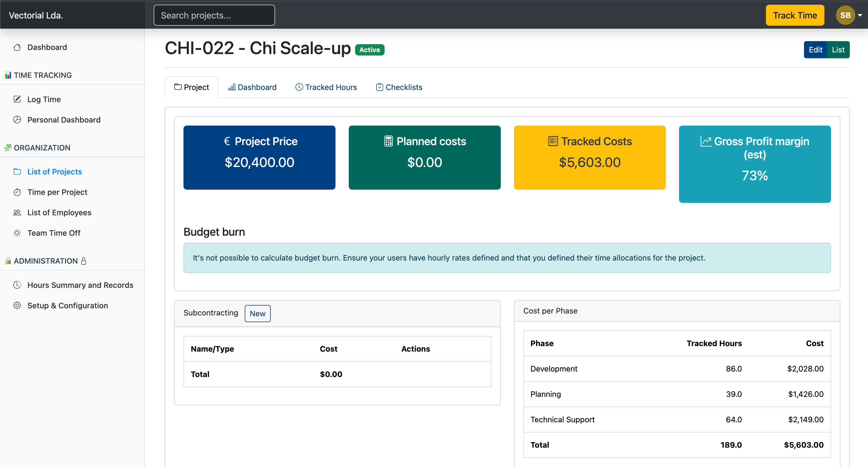Click the Log Time pencil icon
This screenshot has width=868, height=467.
17,99
